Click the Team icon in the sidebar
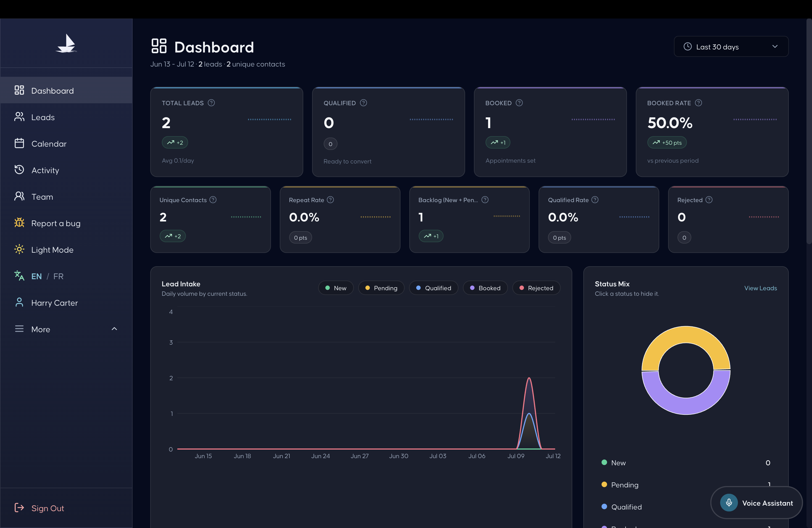 19,196
